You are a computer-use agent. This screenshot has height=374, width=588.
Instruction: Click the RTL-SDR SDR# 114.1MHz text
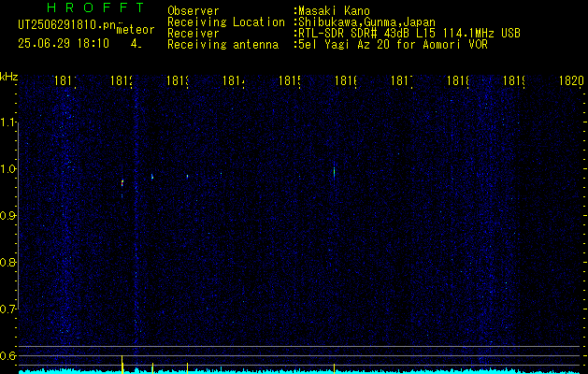[409, 34]
